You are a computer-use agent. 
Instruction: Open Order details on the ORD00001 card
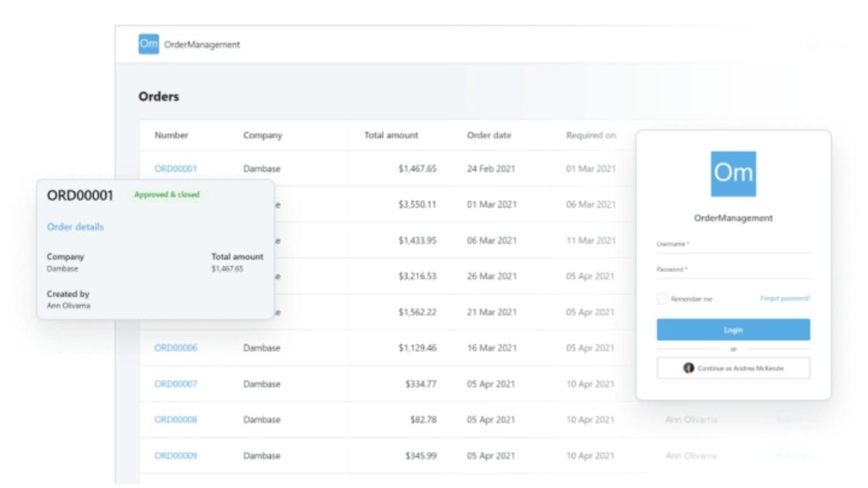(77, 227)
